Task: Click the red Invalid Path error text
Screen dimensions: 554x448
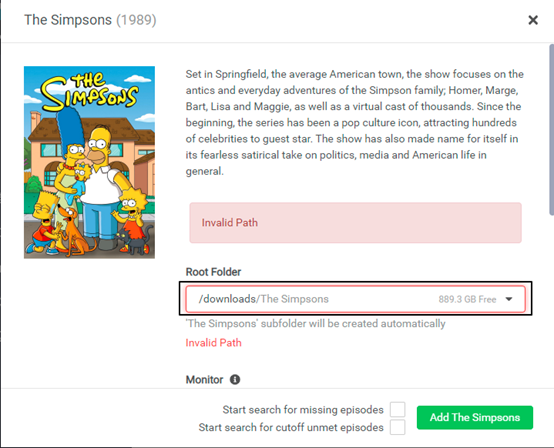Action: [x=213, y=342]
